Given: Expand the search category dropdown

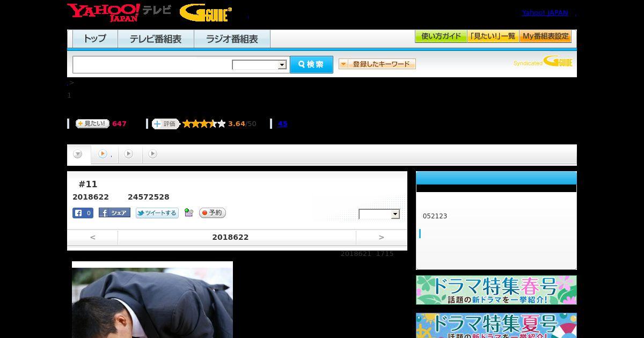Looking at the screenshot, I should [x=259, y=65].
